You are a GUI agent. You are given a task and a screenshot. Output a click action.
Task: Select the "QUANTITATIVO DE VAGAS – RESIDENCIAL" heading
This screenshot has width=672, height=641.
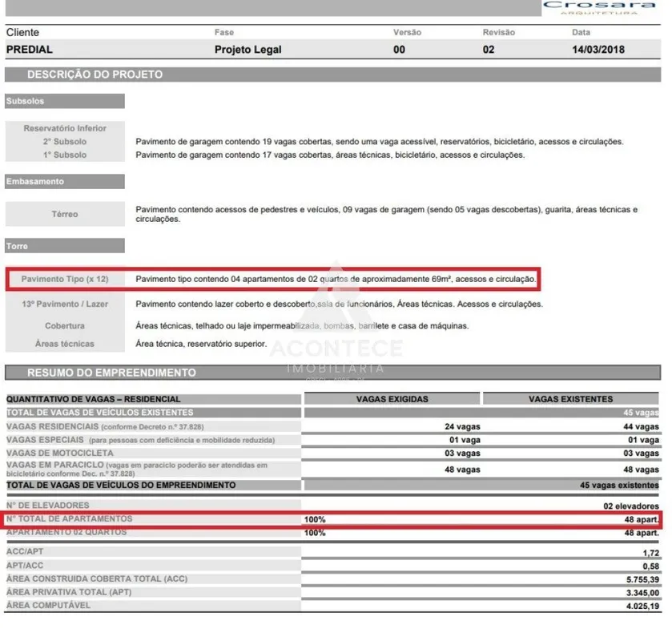click(x=93, y=399)
